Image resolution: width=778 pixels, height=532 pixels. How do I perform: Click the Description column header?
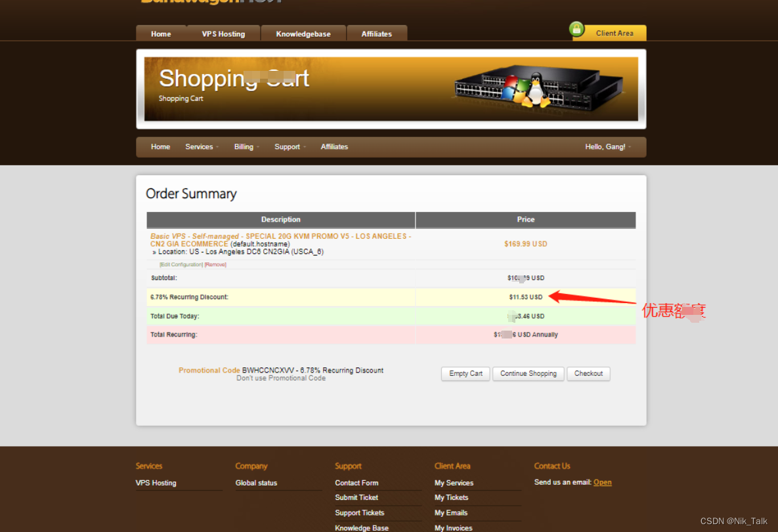[x=281, y=220]
